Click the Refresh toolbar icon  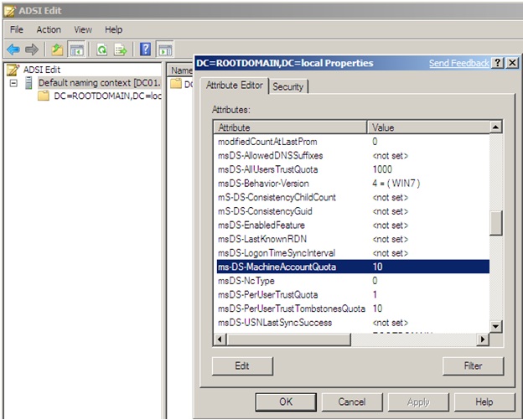[101, 49]
